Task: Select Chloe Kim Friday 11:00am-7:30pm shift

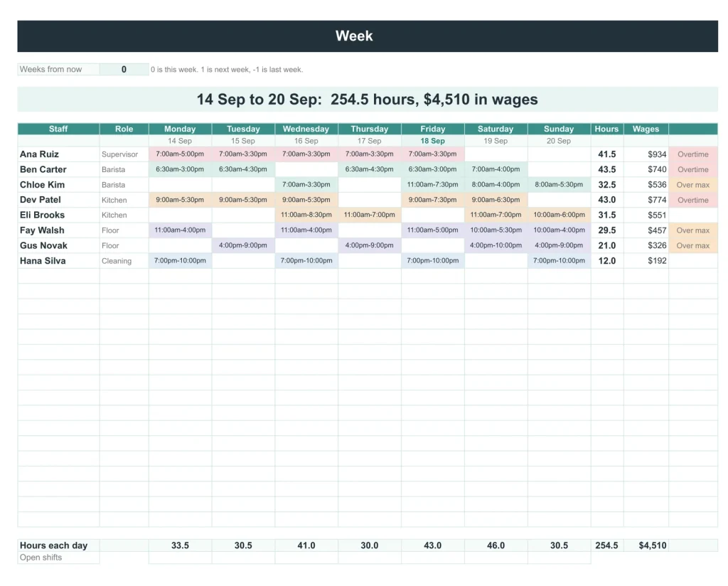Action: (x=433, y=185)
